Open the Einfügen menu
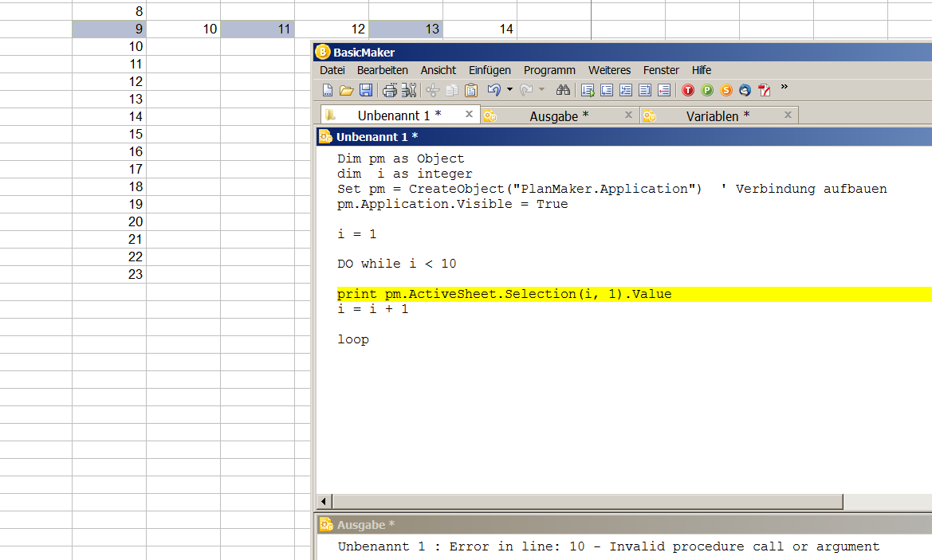 click(x=490, y=70)
